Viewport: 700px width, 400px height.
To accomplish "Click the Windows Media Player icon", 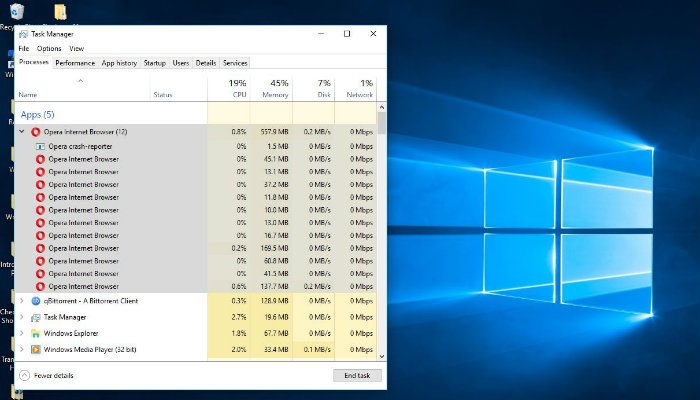I will 36,350.
